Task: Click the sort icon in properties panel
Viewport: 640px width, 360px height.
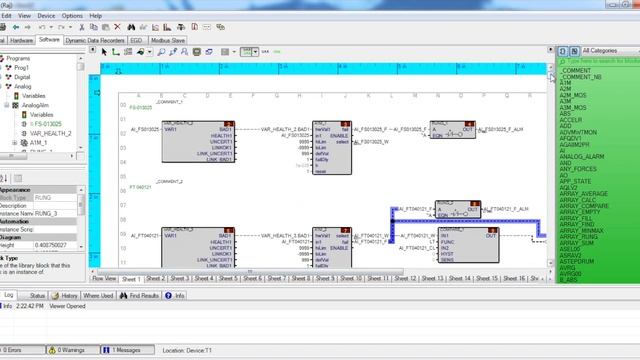Action: (4, 178)
